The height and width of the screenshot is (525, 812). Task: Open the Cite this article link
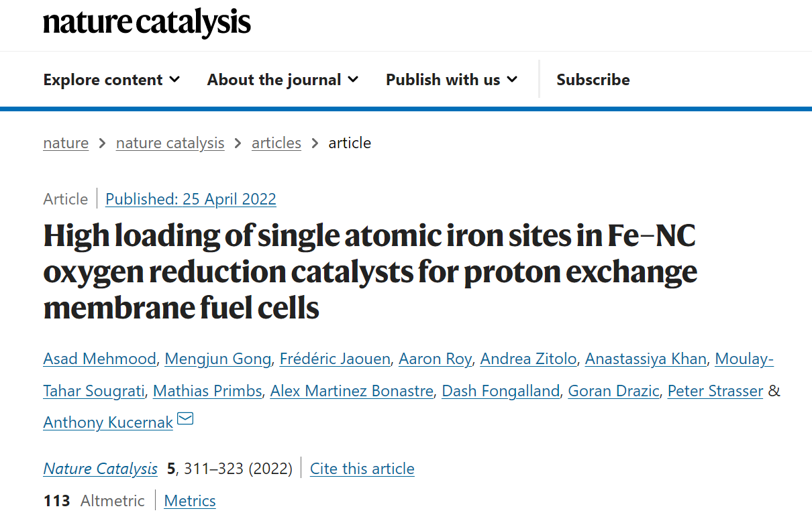tap(362, 469)
